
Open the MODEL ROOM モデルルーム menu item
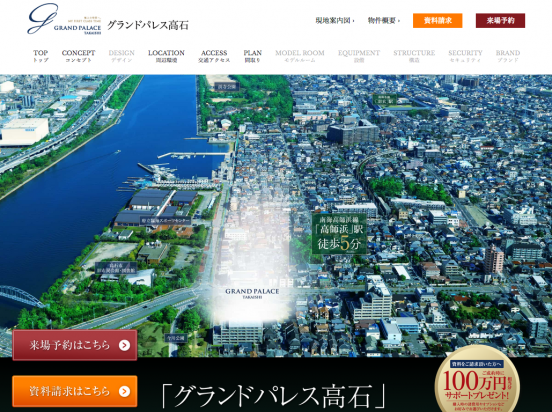(300, 56)
